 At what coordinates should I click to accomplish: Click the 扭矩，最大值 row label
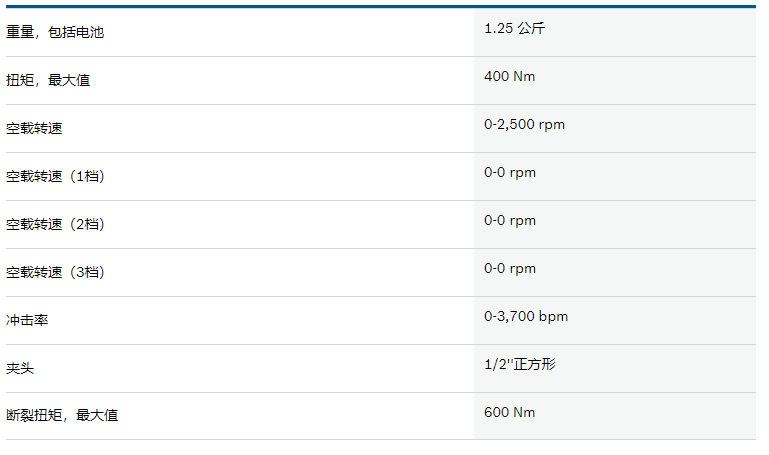48,80
